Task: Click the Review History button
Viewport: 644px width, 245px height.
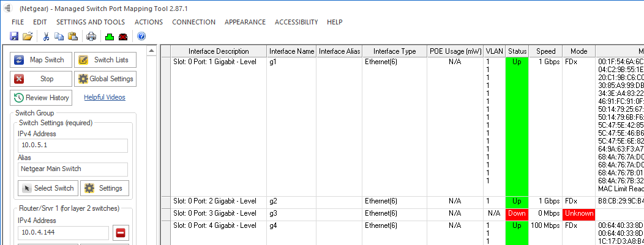Action: 40,98
